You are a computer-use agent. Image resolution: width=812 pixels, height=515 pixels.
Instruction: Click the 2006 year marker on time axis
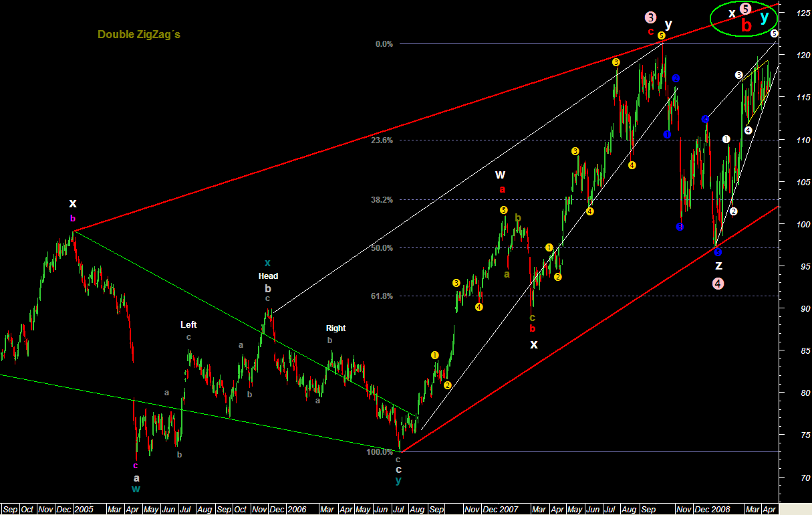pyautogui.click(x=297, y=509)
